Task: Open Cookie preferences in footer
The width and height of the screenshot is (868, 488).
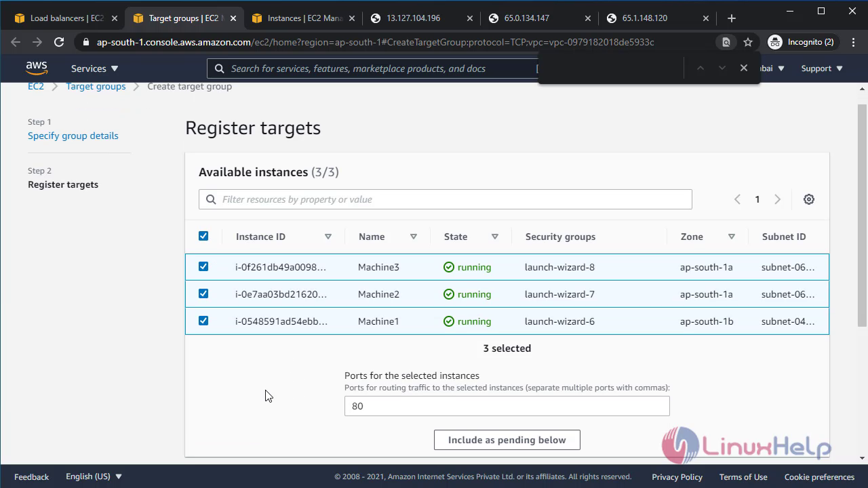Action: [819, 476]
